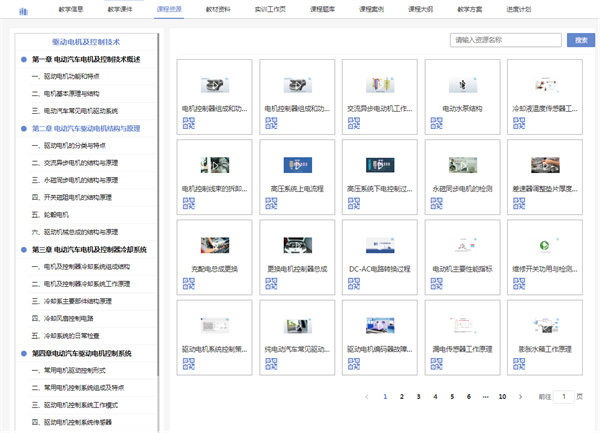Viewport: 600px width, 433px height.
Task: Select section 二、电机基本原理与结构
Action: pyautogui.click(x=65, y=94)
